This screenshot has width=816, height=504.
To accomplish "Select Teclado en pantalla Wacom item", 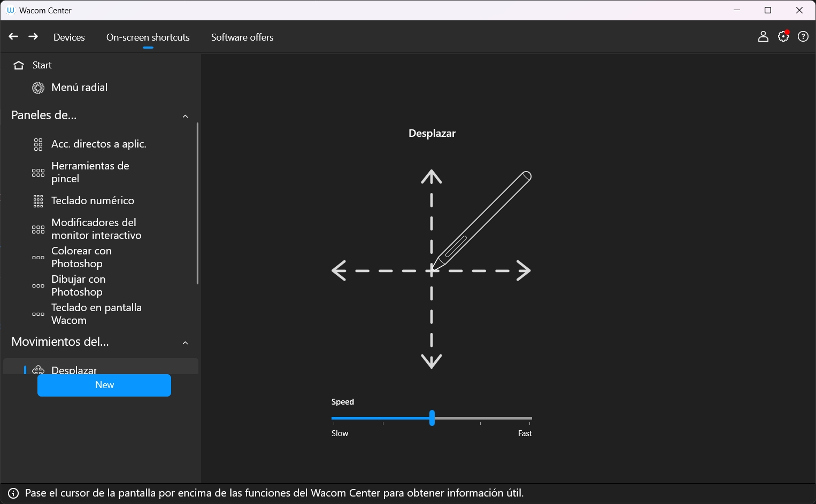I will (x=96, y=314).
